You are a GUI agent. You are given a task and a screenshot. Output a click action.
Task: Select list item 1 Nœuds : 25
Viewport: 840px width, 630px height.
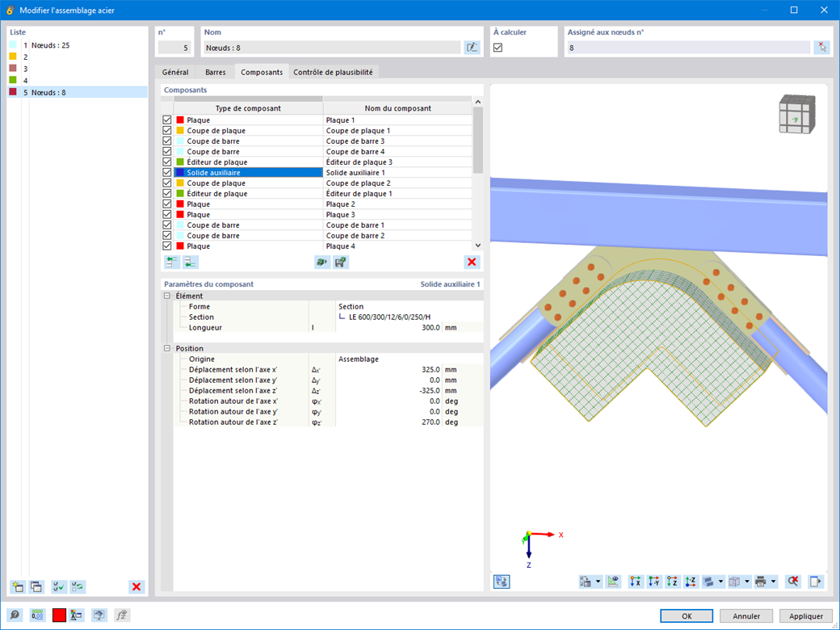[78, 45]
